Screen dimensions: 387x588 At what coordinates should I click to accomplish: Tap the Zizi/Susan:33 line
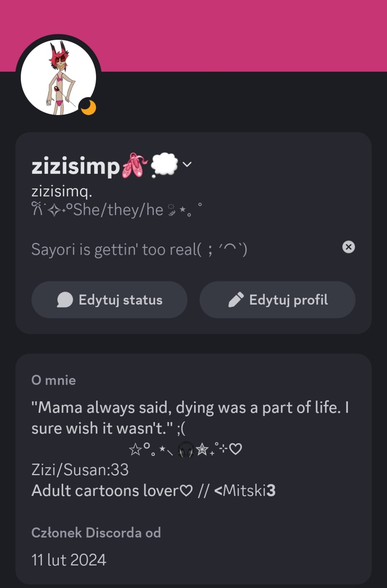pos(80,470)
